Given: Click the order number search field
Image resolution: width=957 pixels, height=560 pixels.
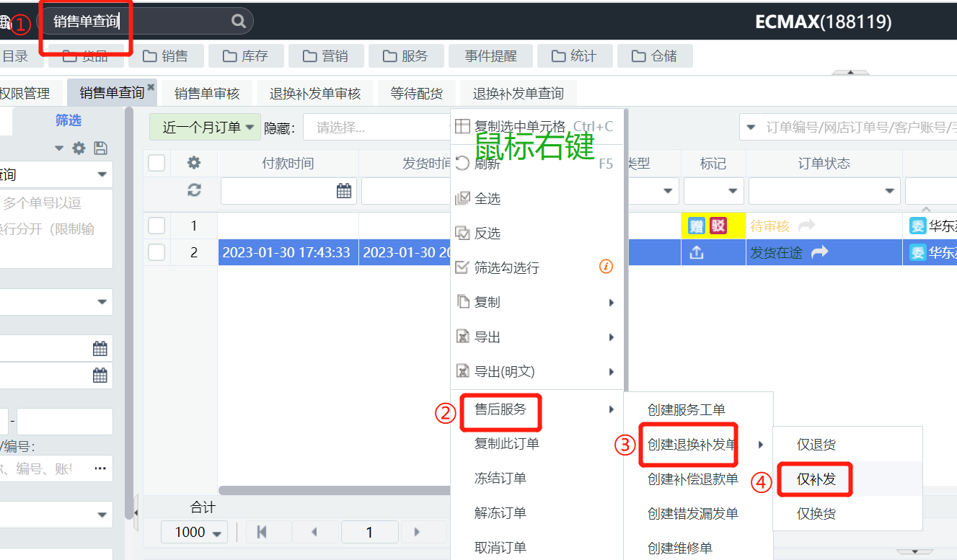Looking at the screenshot, I should coord(859,128).
